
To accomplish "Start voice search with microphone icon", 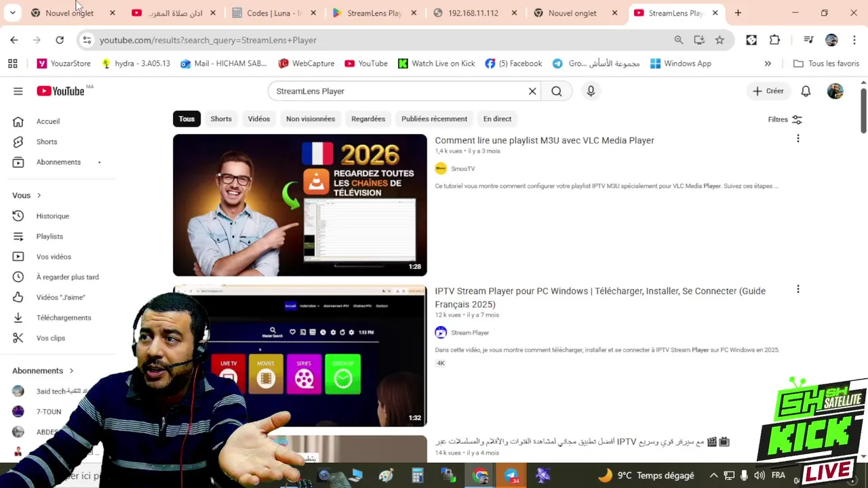I will [x=591, y=91].
